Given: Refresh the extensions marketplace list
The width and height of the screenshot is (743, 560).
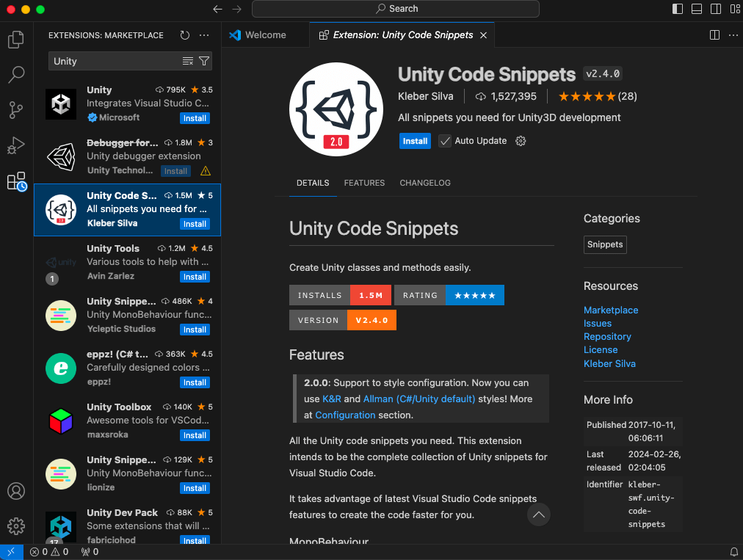Looking at the screenshot, I should point(185,35).
